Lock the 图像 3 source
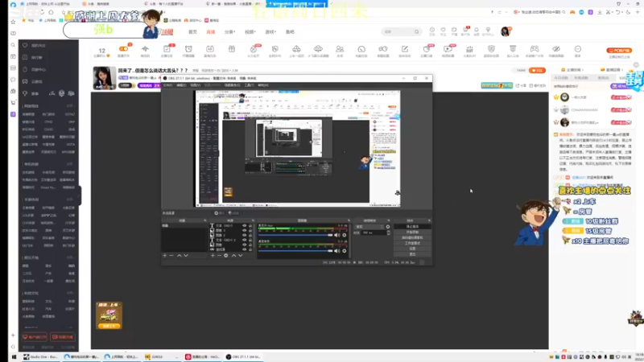This screenshot has height=362, width=644. point(250,230)
